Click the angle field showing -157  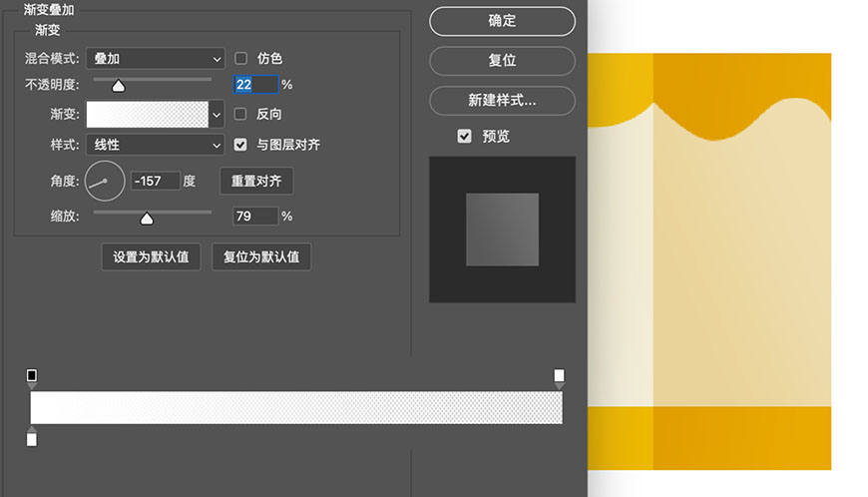(156, 181)
